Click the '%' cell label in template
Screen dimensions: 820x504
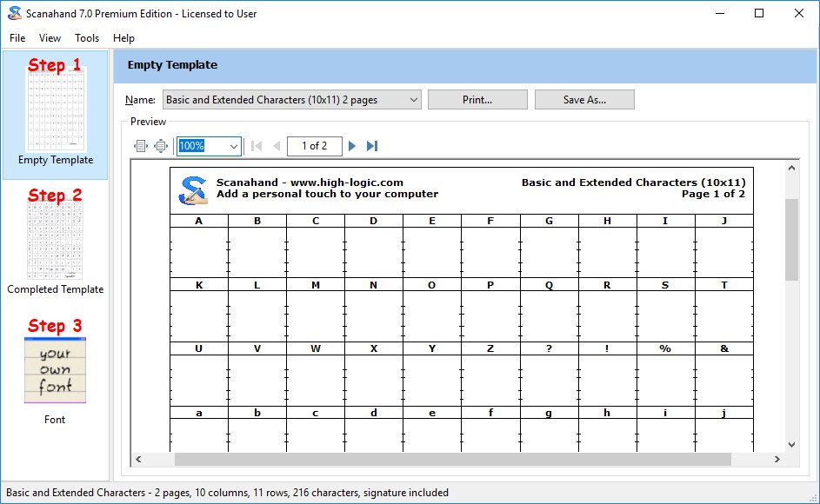pyautogui.click(x=665, y=348)
